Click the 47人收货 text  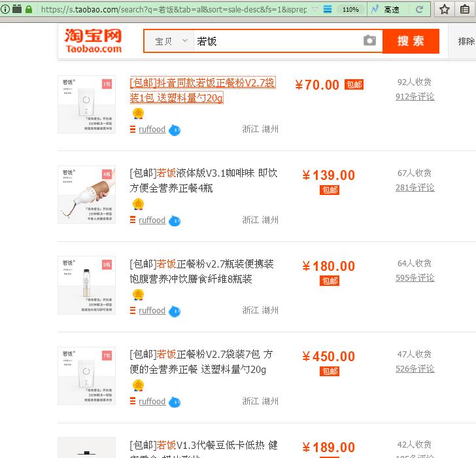pos(415,354)
